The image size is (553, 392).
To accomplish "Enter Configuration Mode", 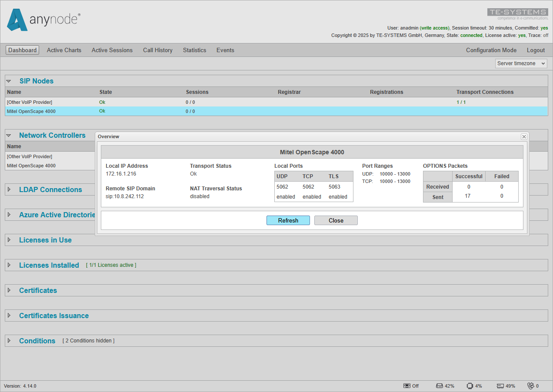I will [x=491, y=50].
